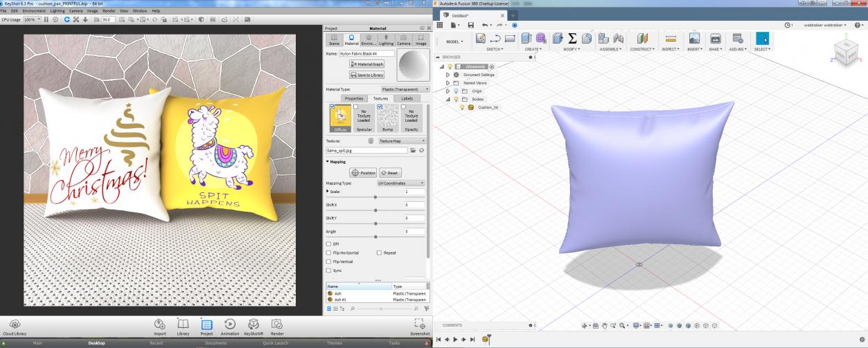
Task: Click the Material Graph button
Action: (x=368, y=64)
